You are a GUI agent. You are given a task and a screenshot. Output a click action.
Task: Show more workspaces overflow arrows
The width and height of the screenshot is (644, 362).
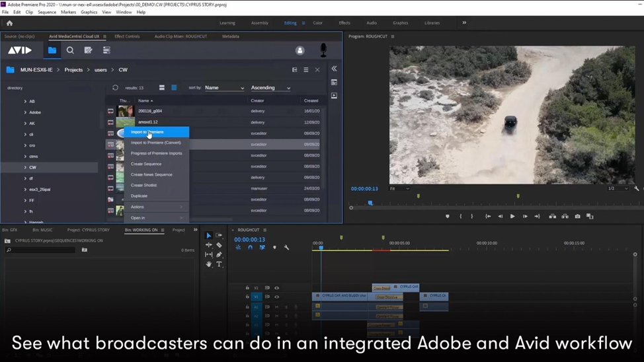464,23
